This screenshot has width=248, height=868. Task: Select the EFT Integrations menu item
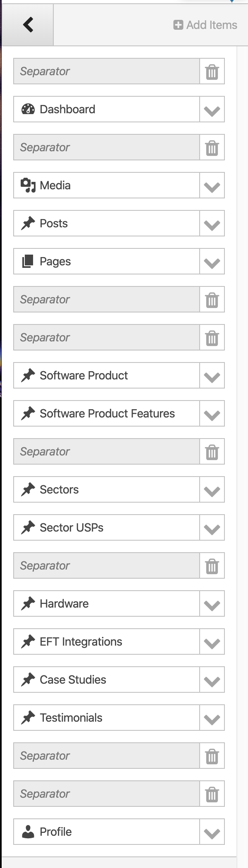point(81,641)
